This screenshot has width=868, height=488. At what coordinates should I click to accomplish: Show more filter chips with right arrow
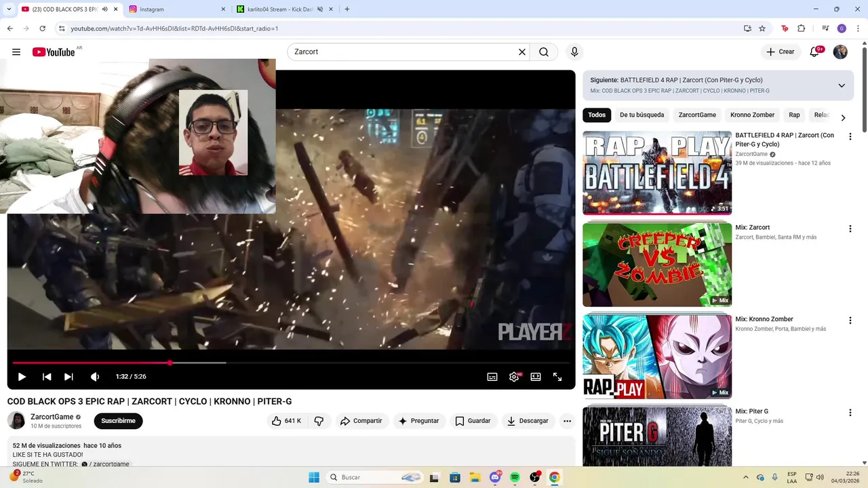tap(843, 118)
